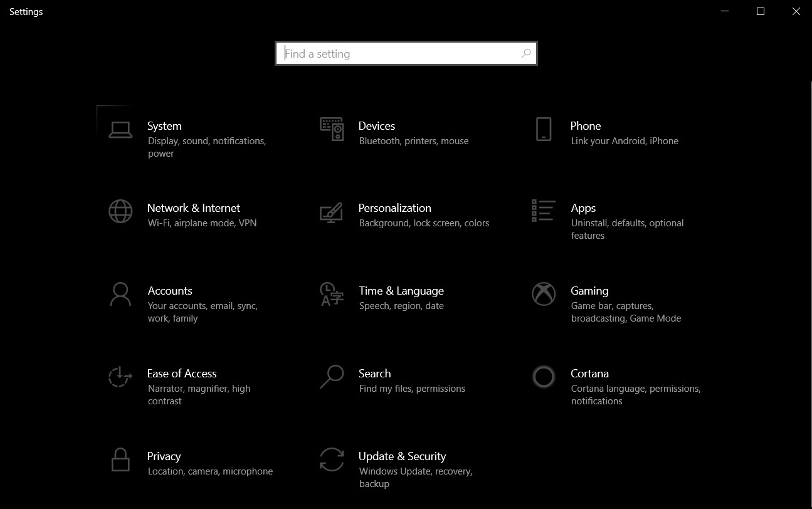Choose 'Wi-Fi, airplane mode, VPN' description
The height and width of the screenshot is (509, 812).
click(203, 223)
